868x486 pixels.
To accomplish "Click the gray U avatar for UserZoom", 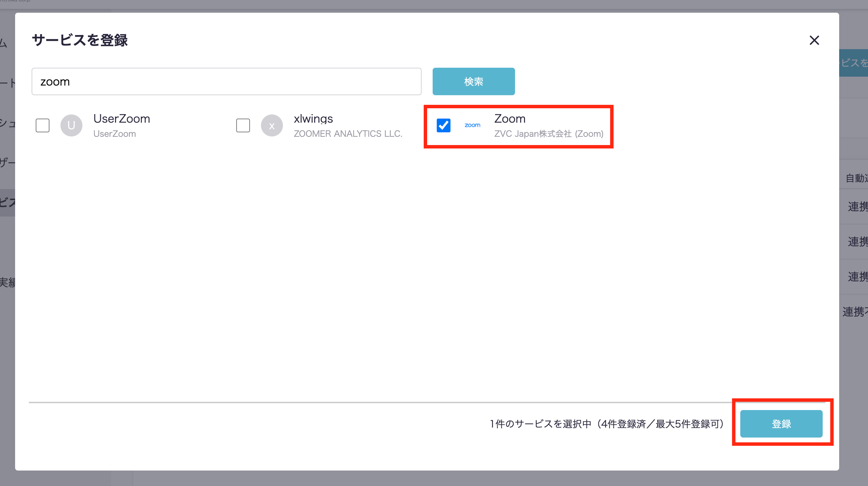I will coord(71,125).
